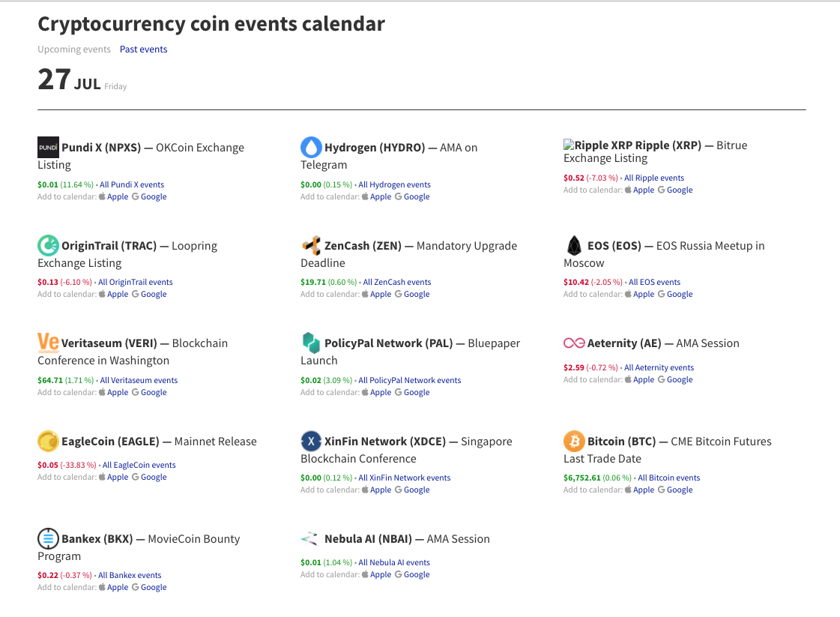The width and height of the screenshot is (840, 617).
Task: Click the Aeternity infinity logo
Action: coord(574,343)
